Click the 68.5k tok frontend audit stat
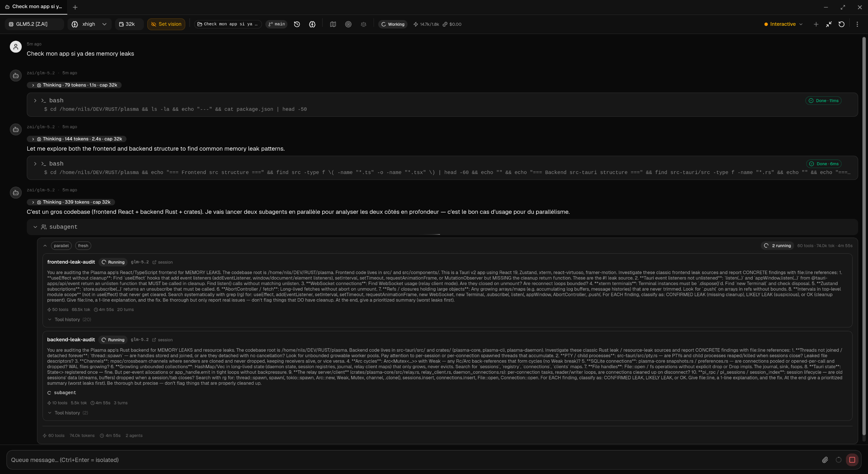The height and width of the screenshot is (474, 868). (81, 310)
